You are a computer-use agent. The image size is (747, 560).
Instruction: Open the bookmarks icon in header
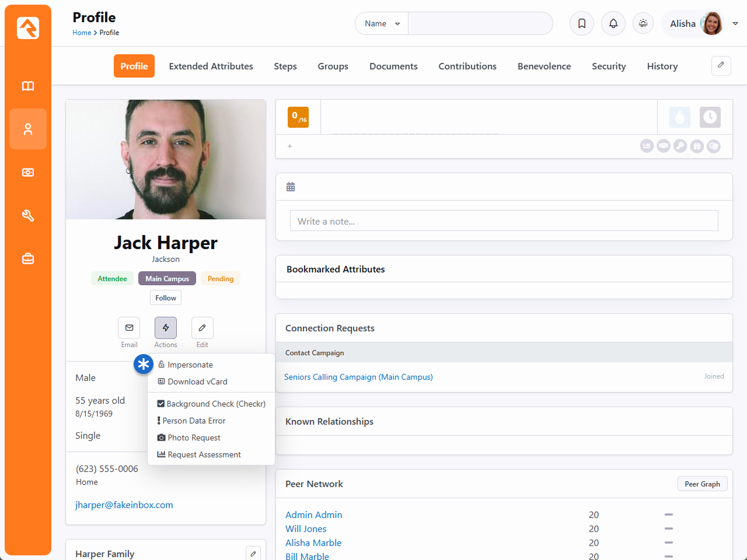coord(582,24)
